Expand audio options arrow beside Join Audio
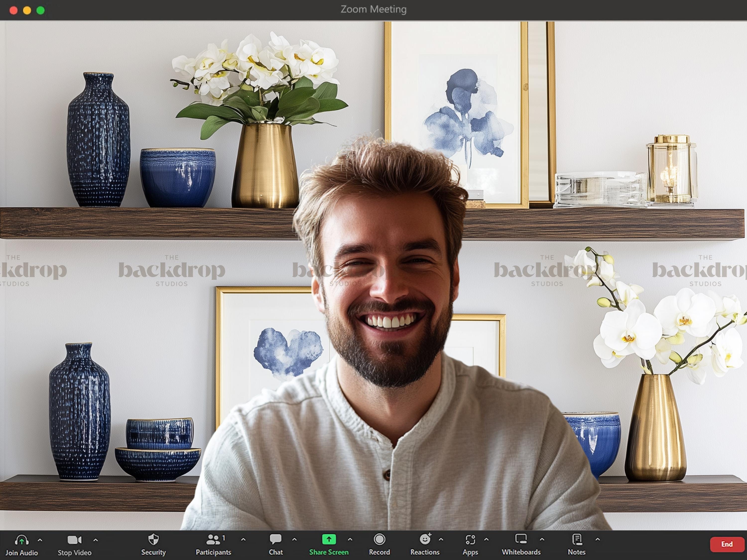 coord(40,540)
